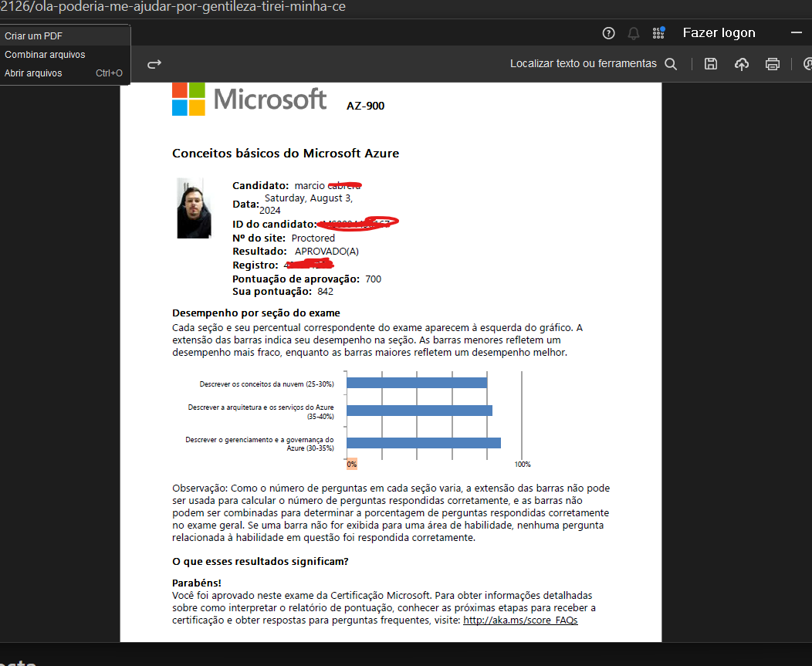Screen dimensions: 812x666
Task: Click the score value 842
Action: (x=325, y=292)
